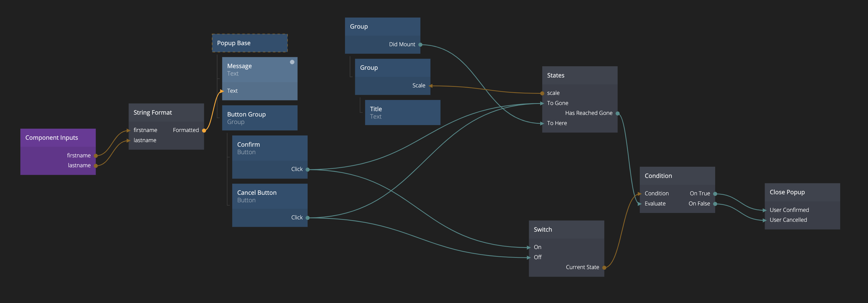Click the Cancel Button's Click output port
This screenshot has height=303, width=868.
coord(307,218)
